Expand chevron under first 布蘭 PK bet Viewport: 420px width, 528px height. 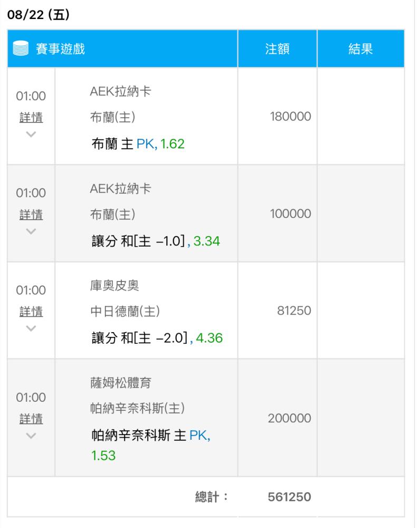click(31, 134)
